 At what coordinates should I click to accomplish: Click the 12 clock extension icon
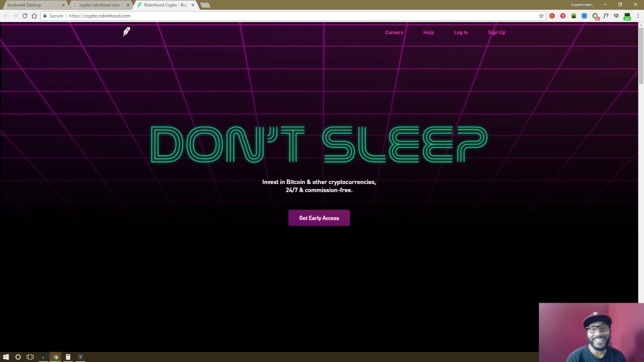click(x=616, y=16)
